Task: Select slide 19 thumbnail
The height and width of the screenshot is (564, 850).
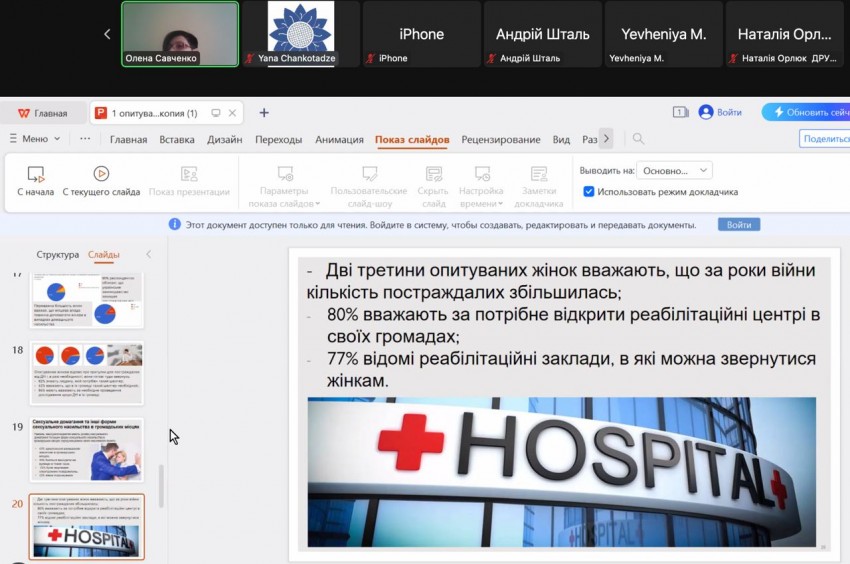Action: 87,450
